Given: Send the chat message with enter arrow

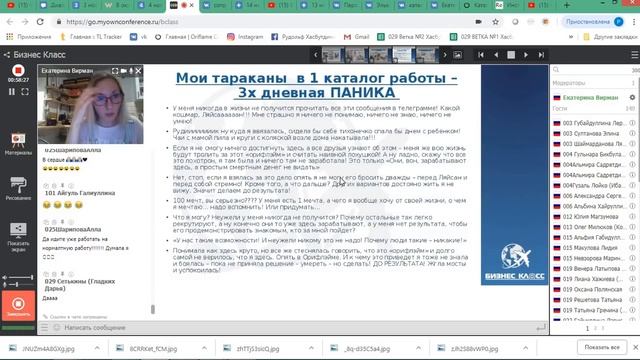Looking at the screenshot, I should [x=541, y=328].
